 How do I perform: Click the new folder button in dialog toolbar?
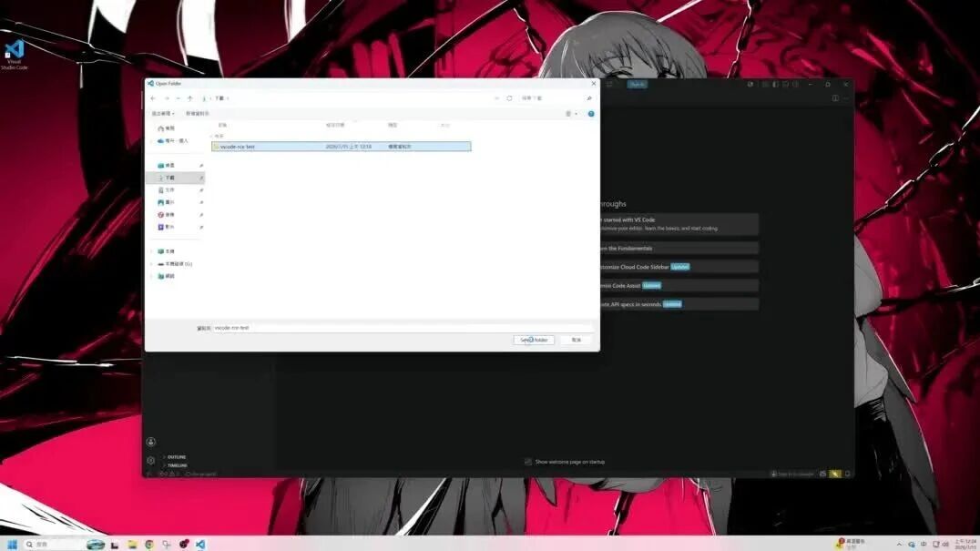click(x=198, y=114)
